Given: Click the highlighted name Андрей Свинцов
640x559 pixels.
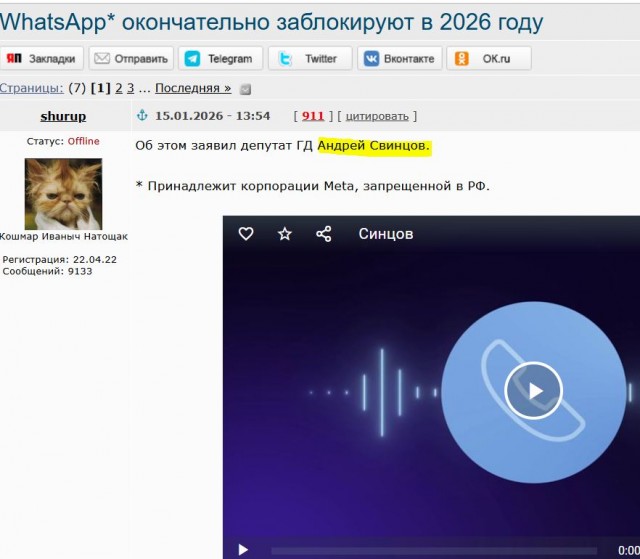Looking at the screenshot, I should click(x=374, y=146).
